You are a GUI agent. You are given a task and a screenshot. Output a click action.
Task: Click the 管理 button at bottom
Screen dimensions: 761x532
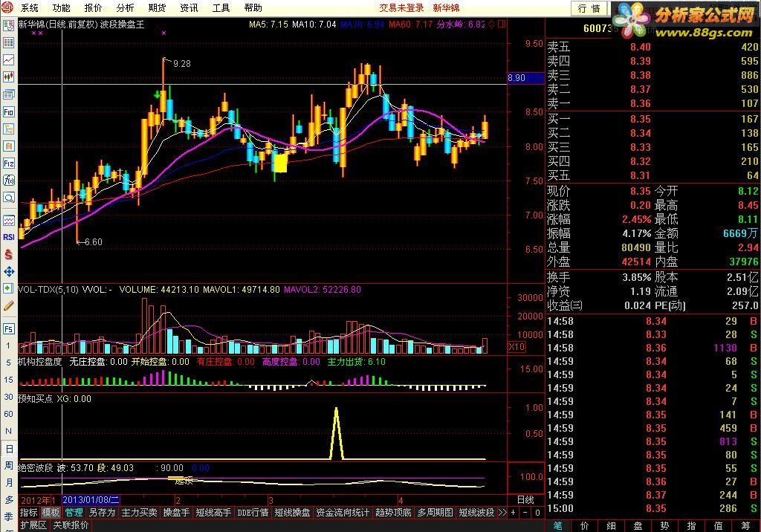pos(74,513)
